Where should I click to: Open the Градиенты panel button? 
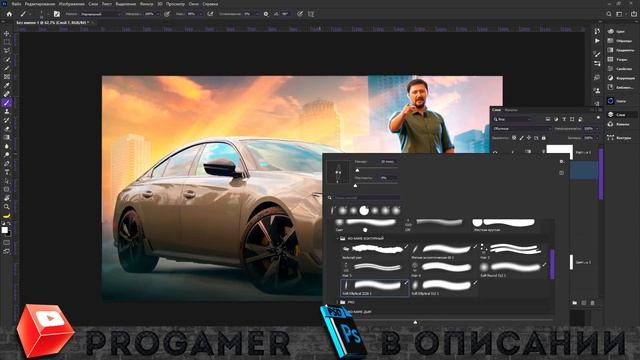click(x=621, y=50)
